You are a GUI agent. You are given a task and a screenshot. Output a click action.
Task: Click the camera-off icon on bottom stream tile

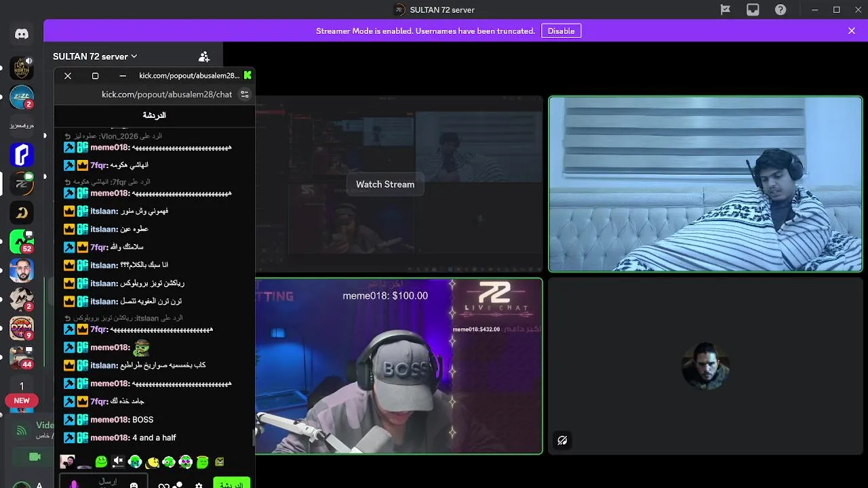pos(562,441)
